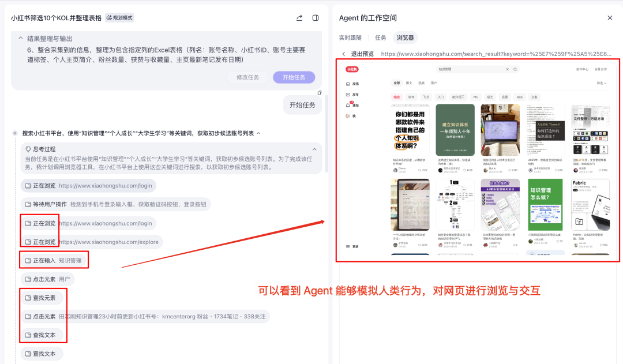Open 发现 in Xiaohongshu sidebar
623x364 pixels.
coord(352,84)
